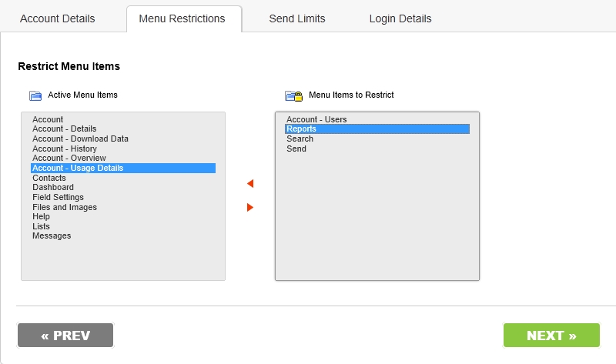Select Reports in the restricted list

pos(377,129)
